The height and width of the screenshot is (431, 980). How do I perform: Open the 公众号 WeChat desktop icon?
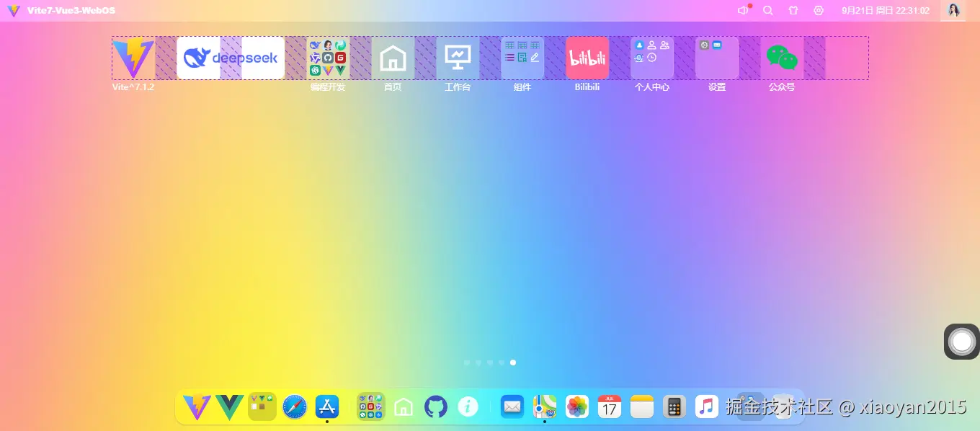[x=782, y=58]
